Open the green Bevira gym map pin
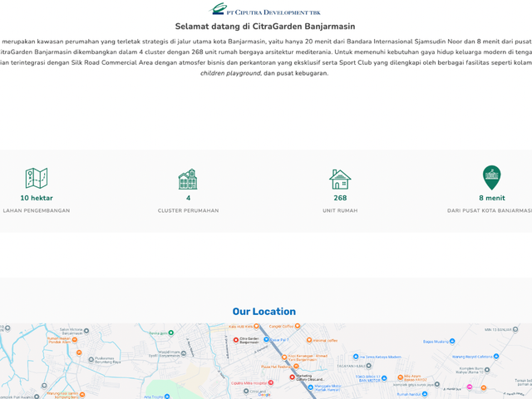 point(171,332)
